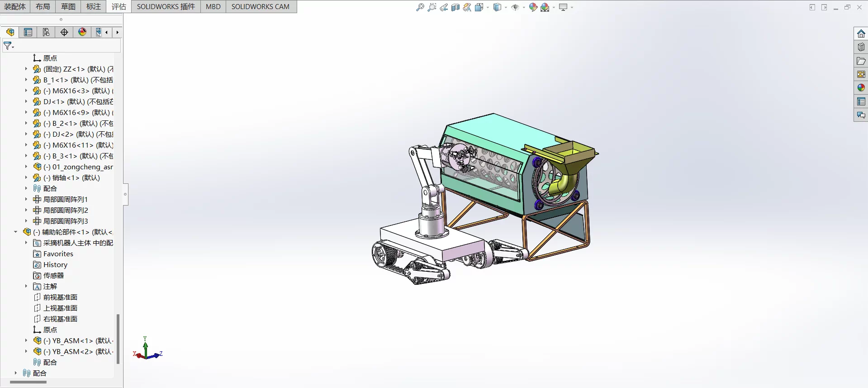This screenshot has width=868, height=388.
Task: Open Appearances and Scenes task pane tab
Action: 861,88
